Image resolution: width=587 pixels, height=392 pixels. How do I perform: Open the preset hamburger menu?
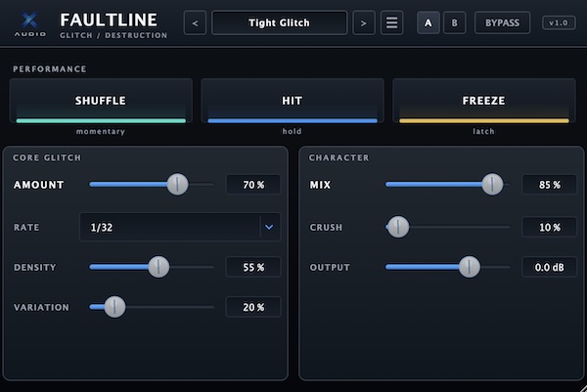point(391,22)
